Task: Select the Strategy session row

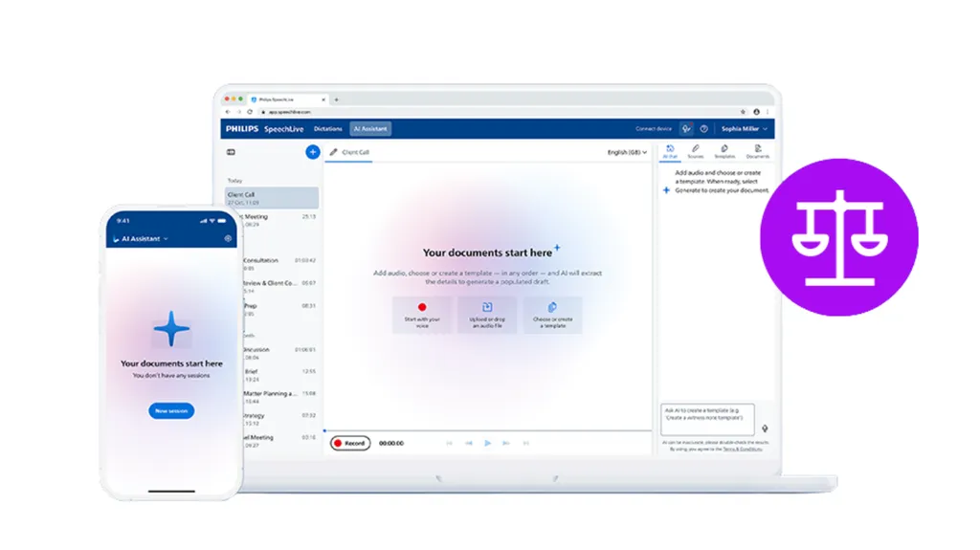Action: coord(279,419)
